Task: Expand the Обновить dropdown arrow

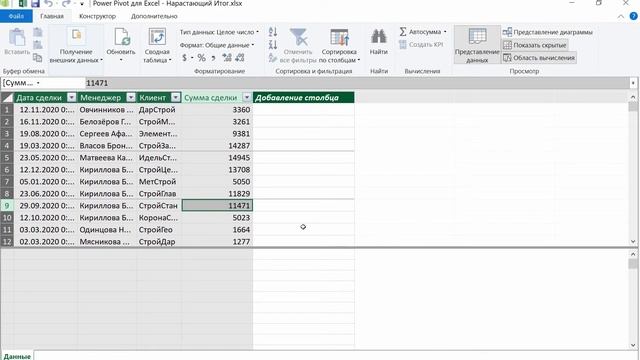Action: click(x=121, y=60)
